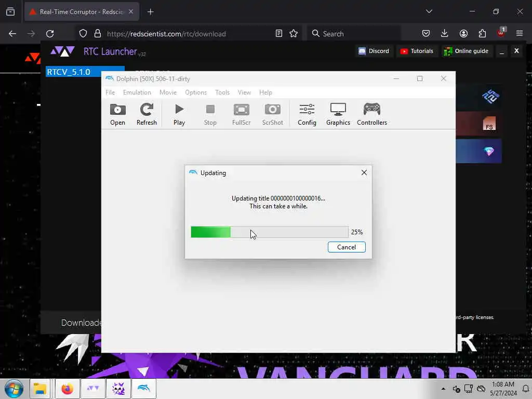Open Firefox application hamburger menu
This screenshot has height=399, width=532.
520,34
